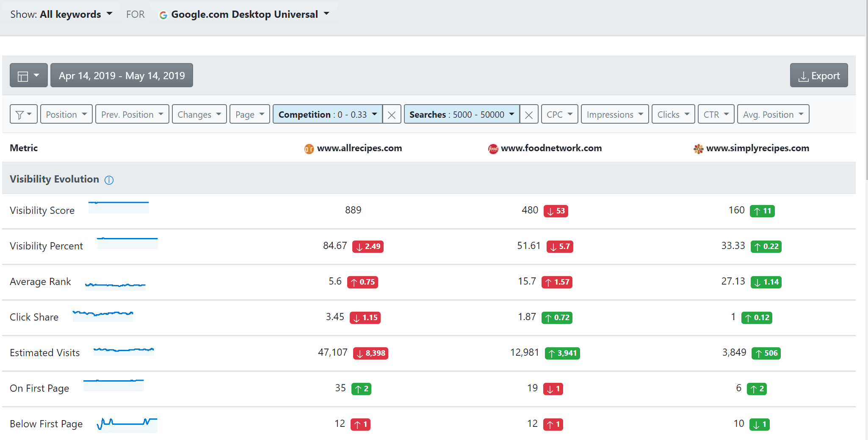Click the red 1.15 click share badge
This screenshot has height=440, width=868.
point(365,318)
